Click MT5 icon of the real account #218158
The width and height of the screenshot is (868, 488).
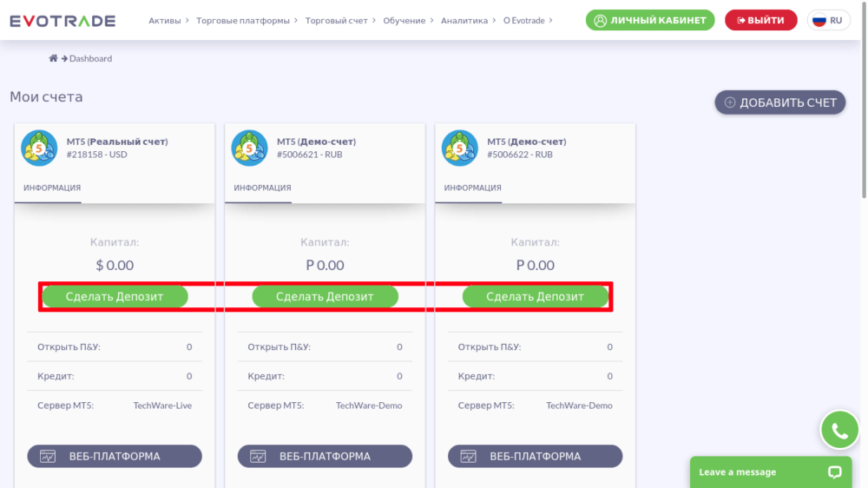point(39,148)
